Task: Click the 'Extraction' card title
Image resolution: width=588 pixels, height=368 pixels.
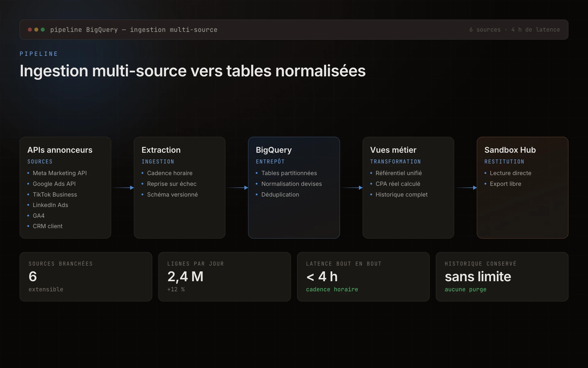Action: (x=161, y=150)
